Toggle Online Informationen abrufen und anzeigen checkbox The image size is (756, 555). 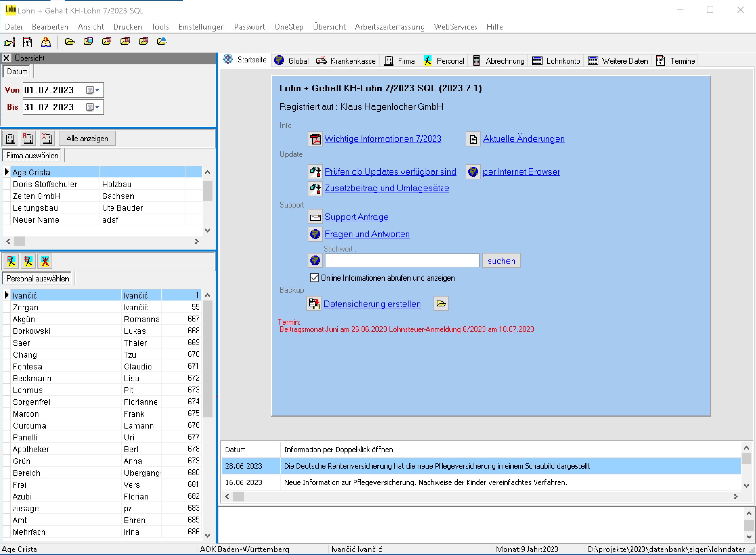(x=315, y=278)
